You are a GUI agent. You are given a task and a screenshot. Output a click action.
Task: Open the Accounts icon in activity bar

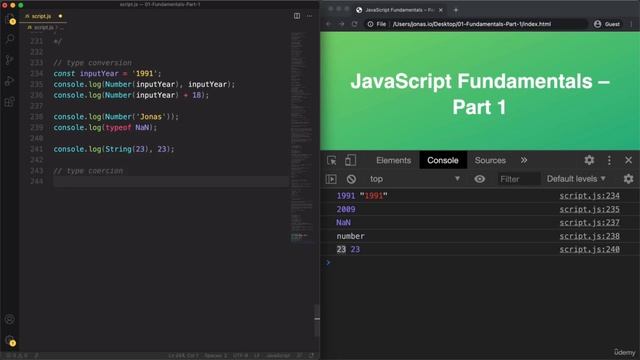(x=10, y=319)
